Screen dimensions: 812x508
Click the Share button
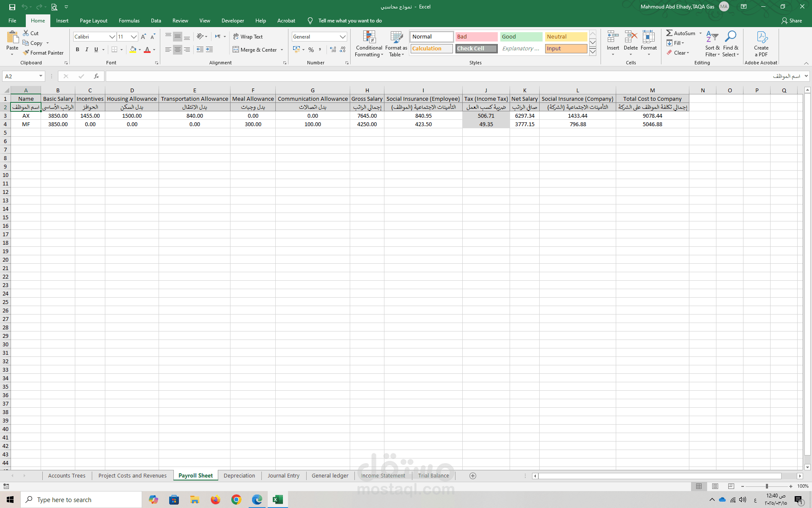(792, 21)
